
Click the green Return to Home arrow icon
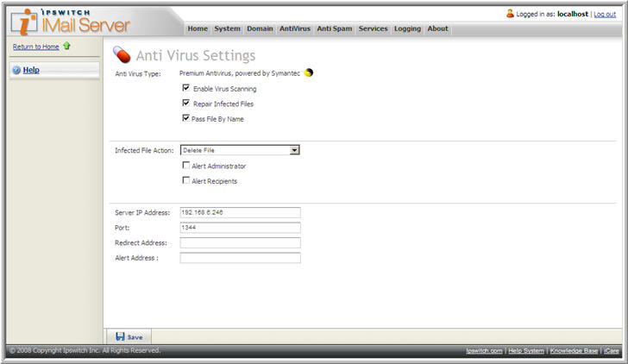tap(66, 47)
